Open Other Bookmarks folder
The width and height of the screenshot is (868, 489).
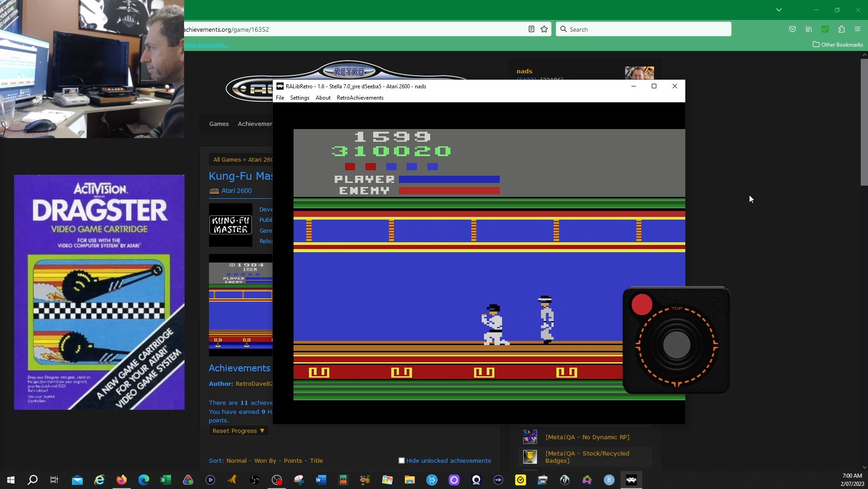838,44
